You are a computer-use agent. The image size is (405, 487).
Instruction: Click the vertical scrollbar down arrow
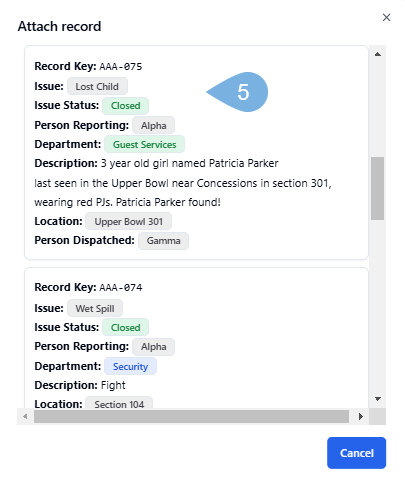click(x=378, y=399)
